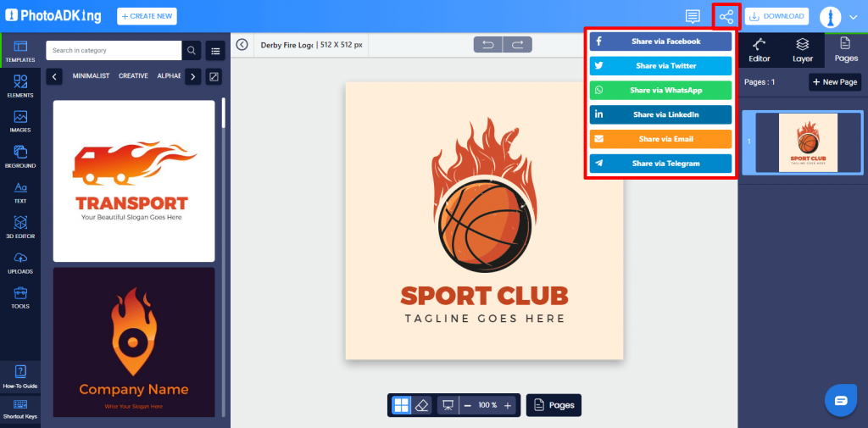
Task: Open the comments icon in header
Action: tap(693, 17)
